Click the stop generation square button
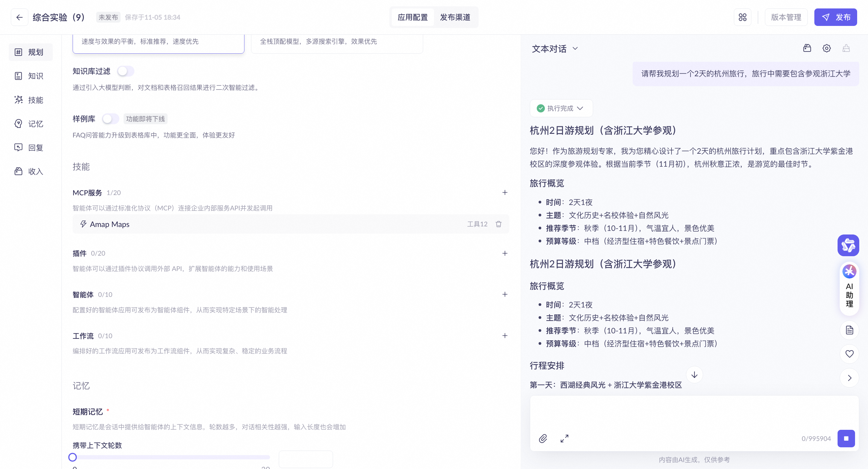This screenshot has width=868, height=469. click(846, 438)
